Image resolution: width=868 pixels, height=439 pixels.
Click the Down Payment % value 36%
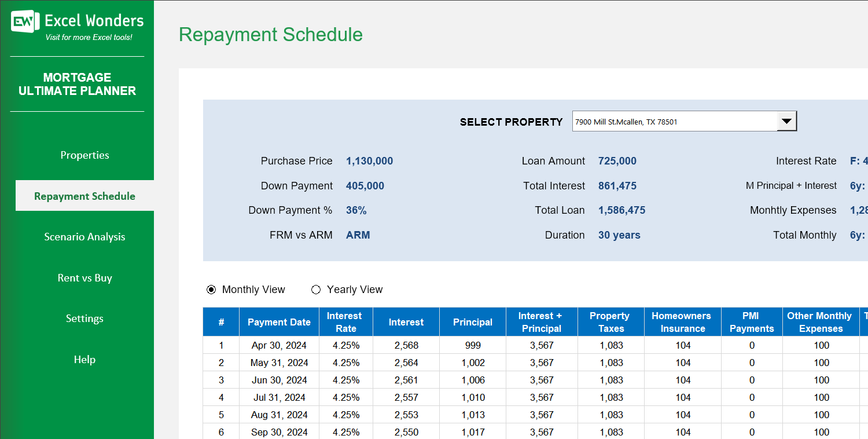click(x=356, y=210)
